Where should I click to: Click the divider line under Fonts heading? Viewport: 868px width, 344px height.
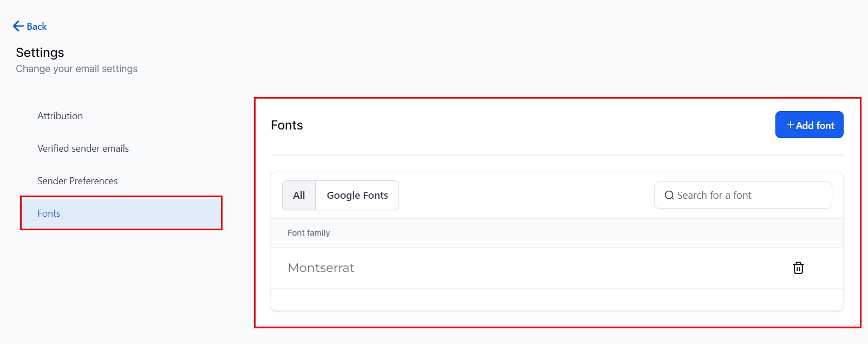pos(557,155)
